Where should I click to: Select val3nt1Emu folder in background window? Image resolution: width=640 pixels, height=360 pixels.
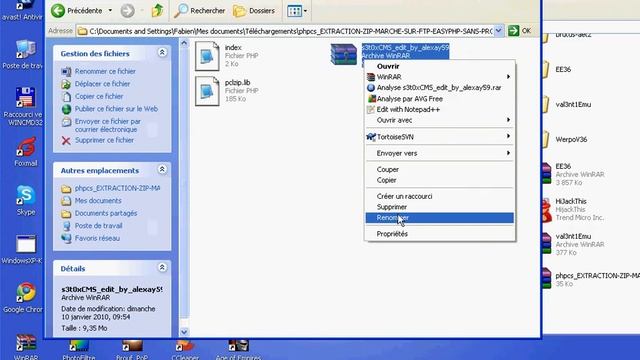567,104
